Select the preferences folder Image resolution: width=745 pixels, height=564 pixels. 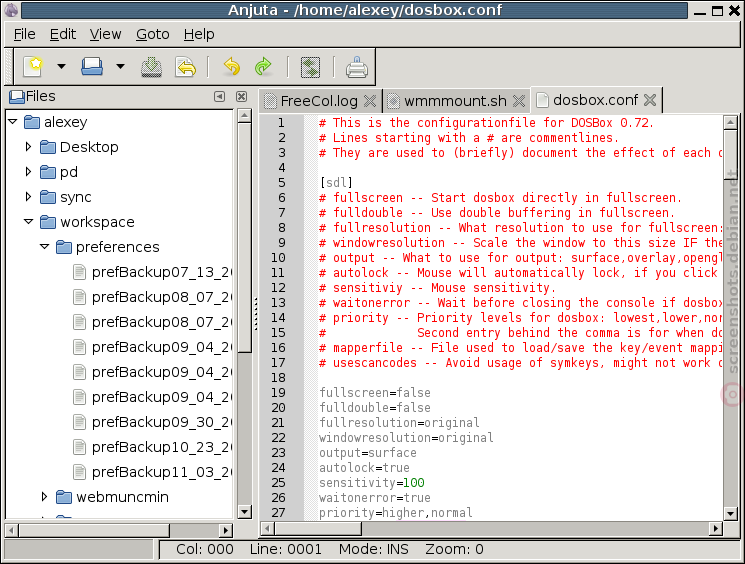click(x=118, y=247)
